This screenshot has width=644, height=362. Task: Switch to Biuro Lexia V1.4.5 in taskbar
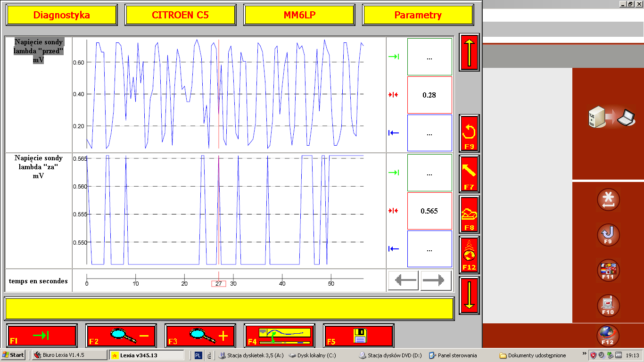[x=69, y=355]
